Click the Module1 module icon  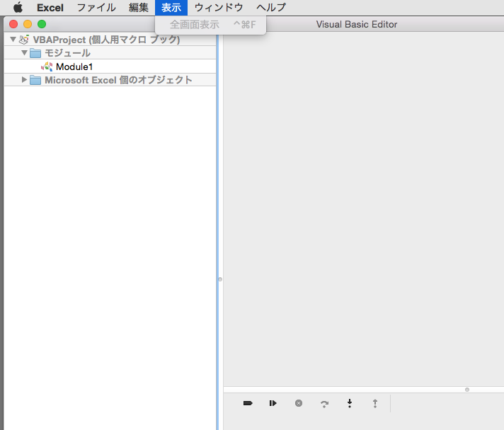click(47, 66)
